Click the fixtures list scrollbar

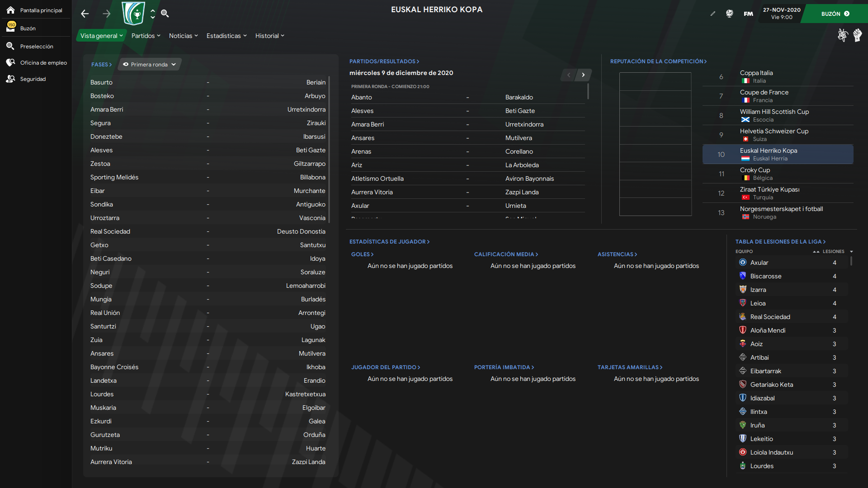(588, 91)
